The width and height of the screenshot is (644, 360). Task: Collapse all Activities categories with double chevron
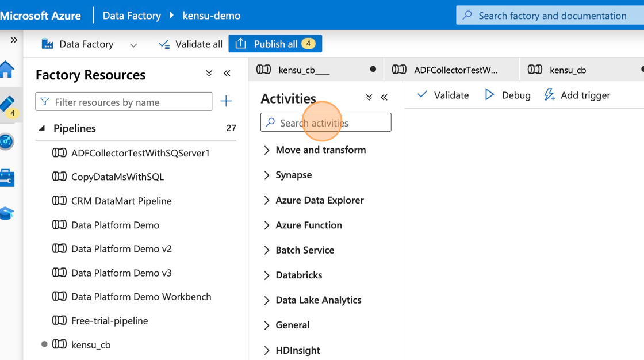point(369,97)
